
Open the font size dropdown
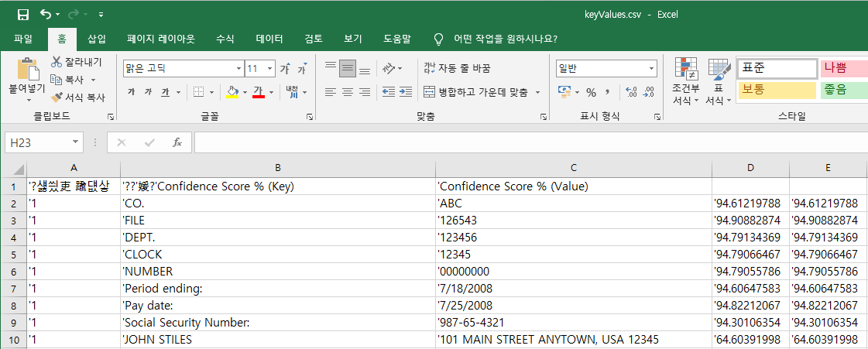(x=270, y=69)
